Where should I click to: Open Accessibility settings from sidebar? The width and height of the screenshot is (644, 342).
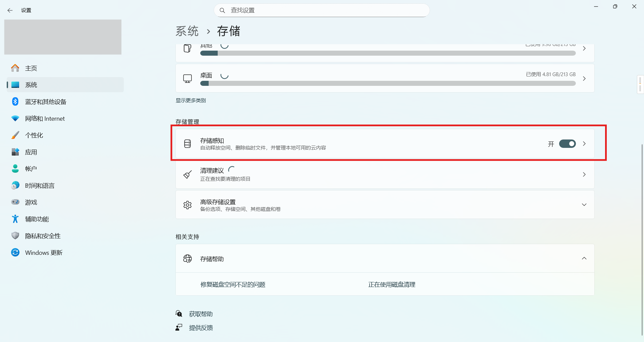point(37,219)
